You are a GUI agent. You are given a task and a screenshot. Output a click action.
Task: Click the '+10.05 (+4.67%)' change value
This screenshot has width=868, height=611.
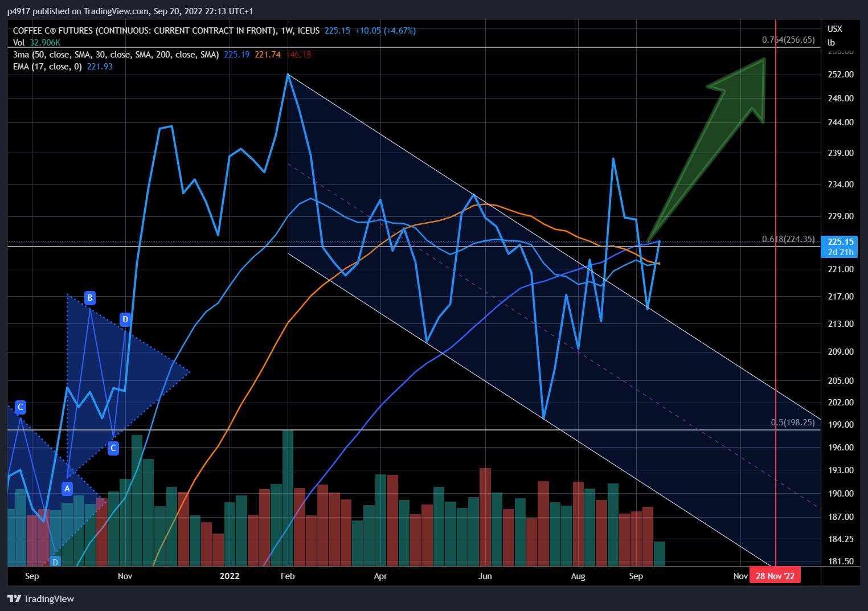click(x=386, y=31)
